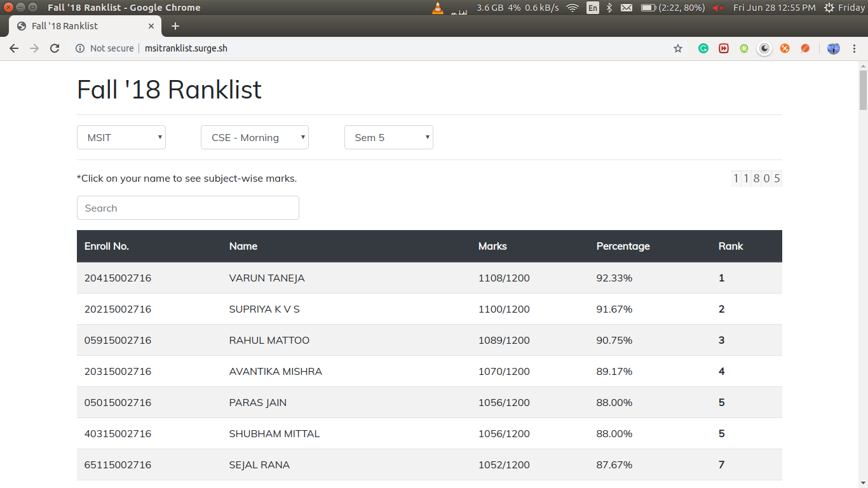Image resolution: width=868 pixels, height=488 pixels.
Task: Toggle Bluetooth from the tray icon
Action: click(608, 8)
